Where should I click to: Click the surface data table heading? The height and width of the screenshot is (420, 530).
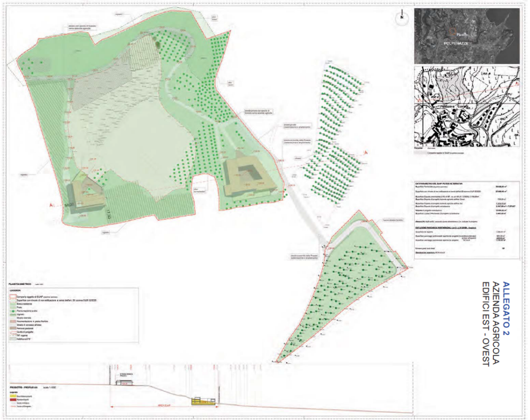(x=433, y=184)
